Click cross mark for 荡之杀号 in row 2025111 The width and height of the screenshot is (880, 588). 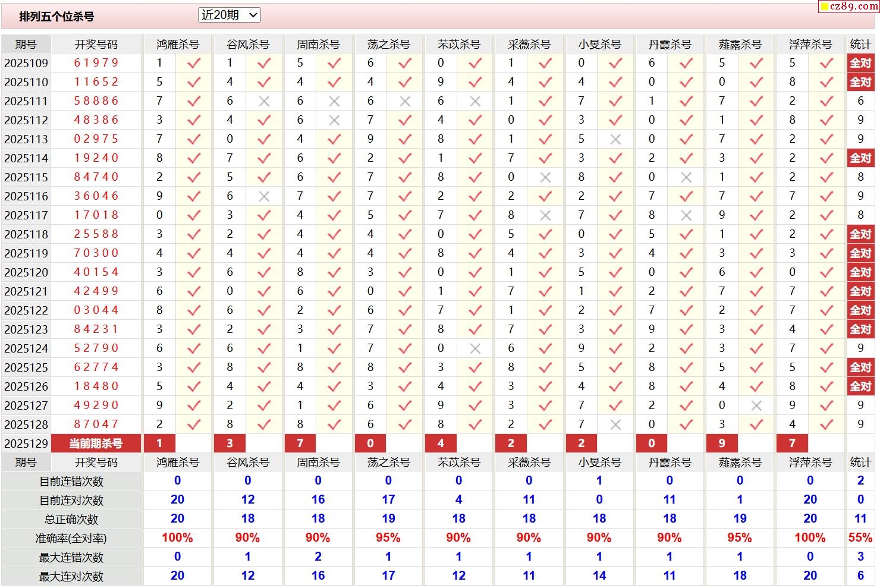[x=405, y=101]
